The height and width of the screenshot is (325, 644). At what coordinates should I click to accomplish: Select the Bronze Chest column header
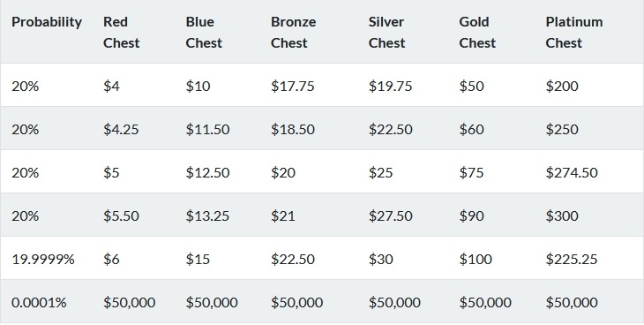293,32
